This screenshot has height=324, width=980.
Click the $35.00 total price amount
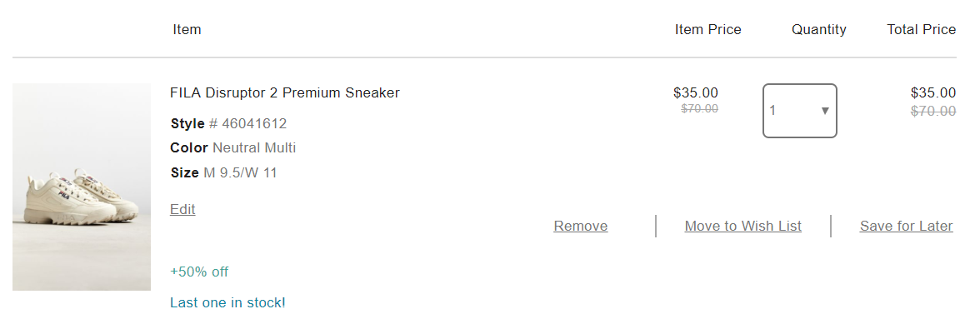coord(933,93)
